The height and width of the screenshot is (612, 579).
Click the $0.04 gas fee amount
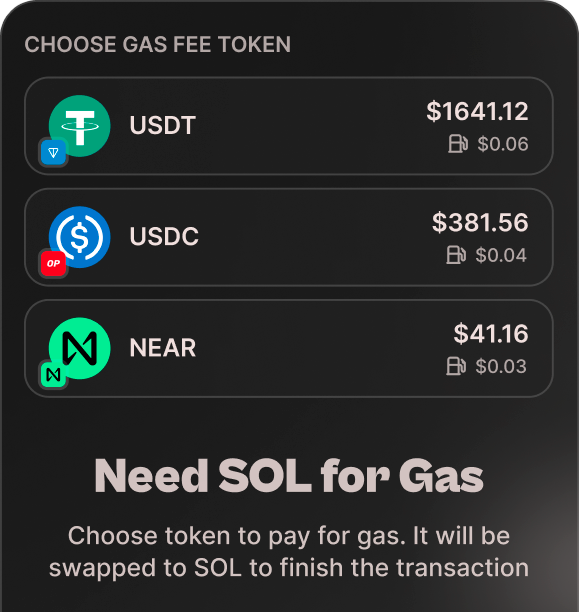tap(501, 255)
